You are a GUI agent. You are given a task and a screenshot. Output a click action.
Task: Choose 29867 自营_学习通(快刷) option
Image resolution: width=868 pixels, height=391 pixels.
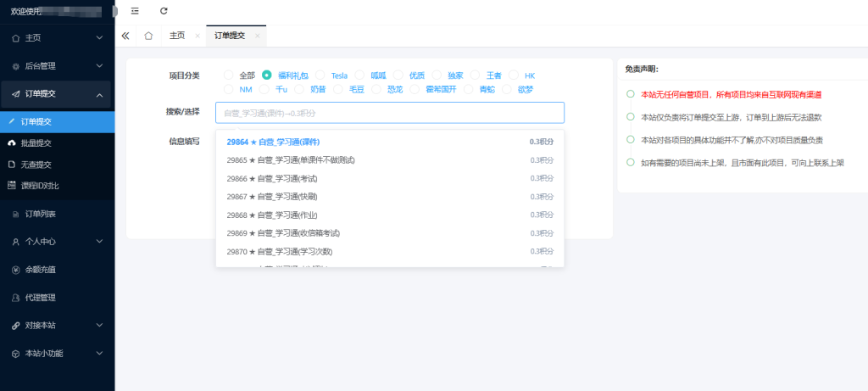pos(390,197)
